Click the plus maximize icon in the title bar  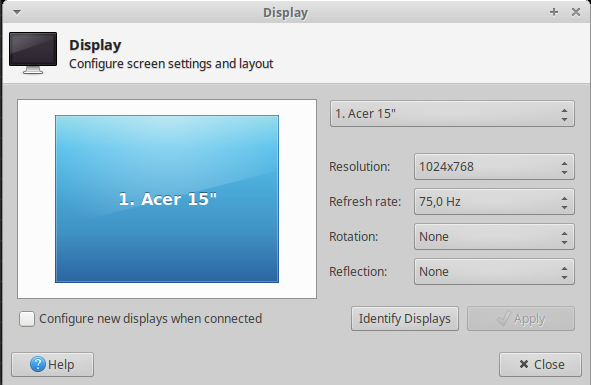click(554, 12)
